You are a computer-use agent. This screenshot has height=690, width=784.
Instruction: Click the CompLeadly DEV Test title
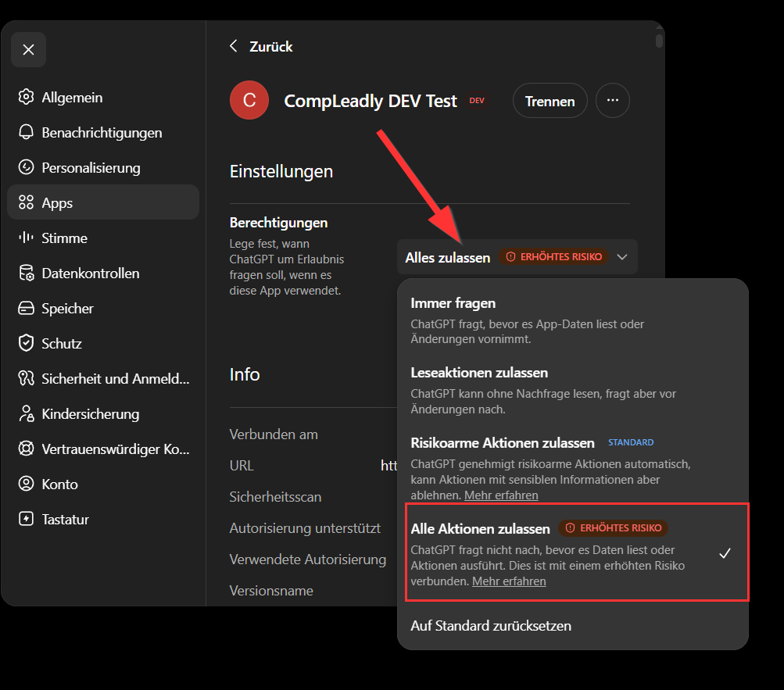click(x=371, y=101)
